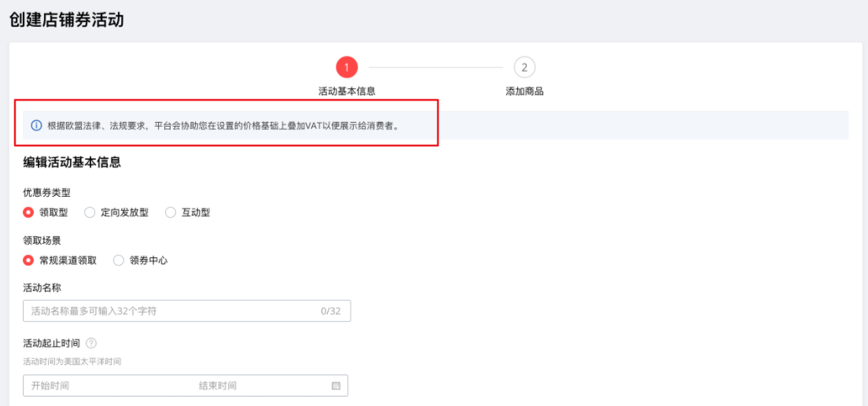Viewport: 868px width, 406px height.
Task: Click the 编辑活动基本信息 section heading
Action: (x=72, y=163)
